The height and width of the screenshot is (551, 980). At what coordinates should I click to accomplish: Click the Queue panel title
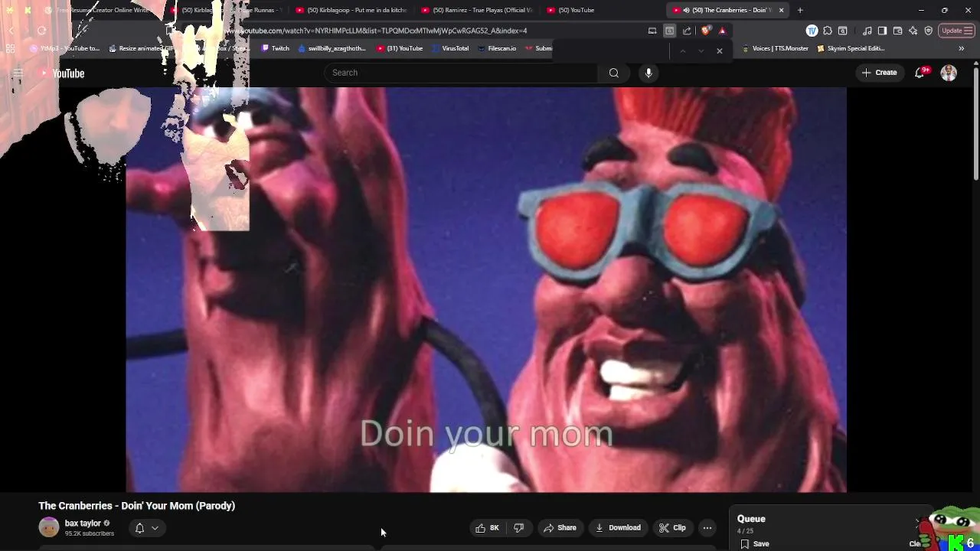751,519
